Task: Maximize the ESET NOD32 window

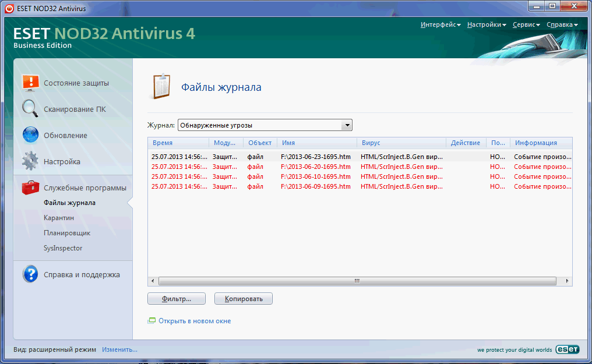Action: coord(552,6)
